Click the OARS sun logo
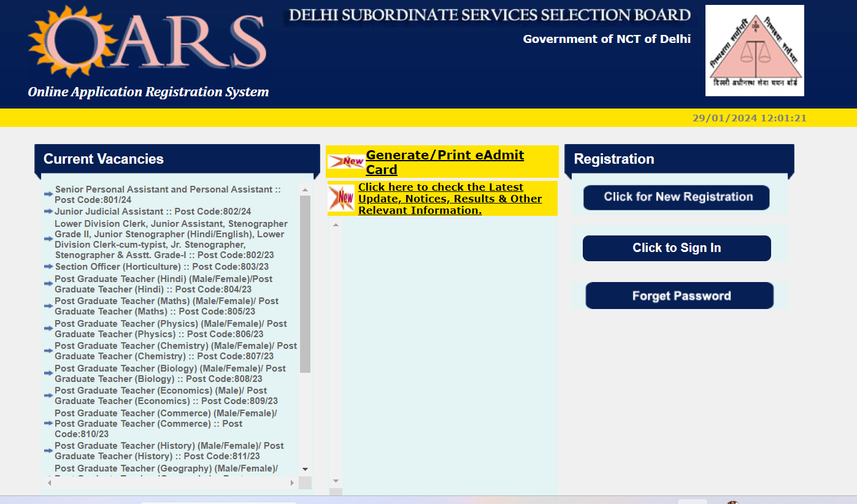Image resolution: width=857 pixels, height=504 pixels. point(147,43)
